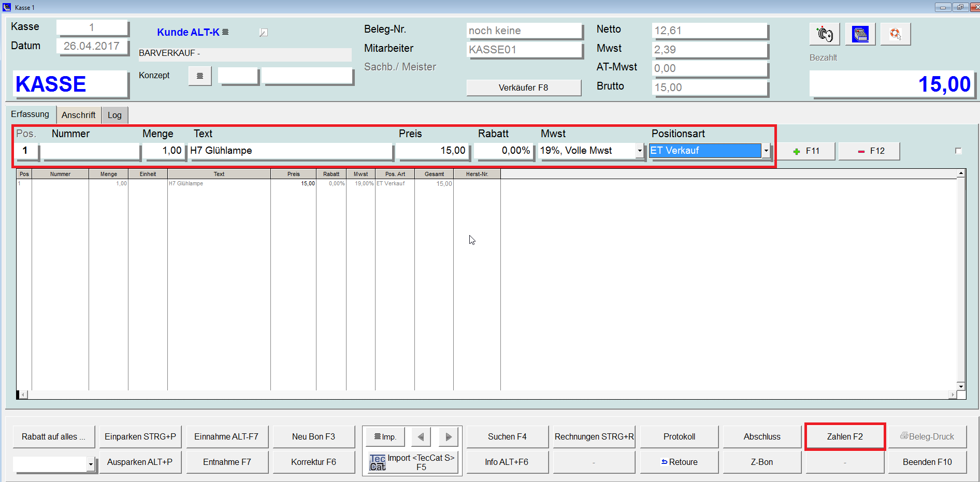Click the first Konzept input field

pos(237,76)
